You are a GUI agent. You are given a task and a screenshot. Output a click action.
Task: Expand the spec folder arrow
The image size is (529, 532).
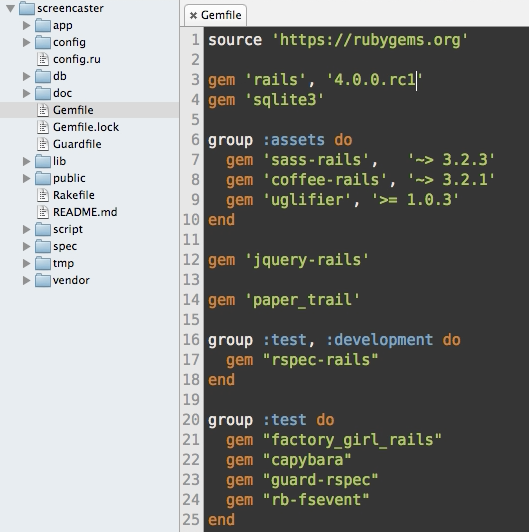pos(26,246)
